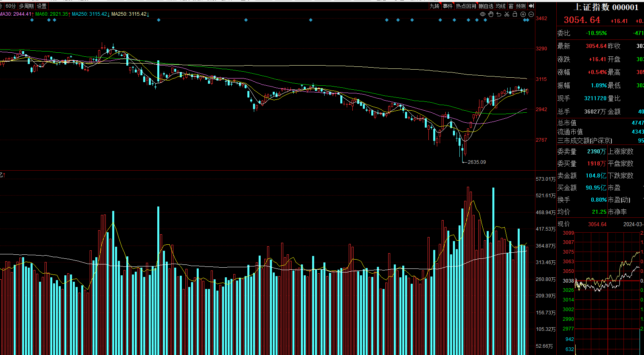Click the 买金额 90.95亿 value
This screenshot has height=355, width=644.
click(596, 188)
